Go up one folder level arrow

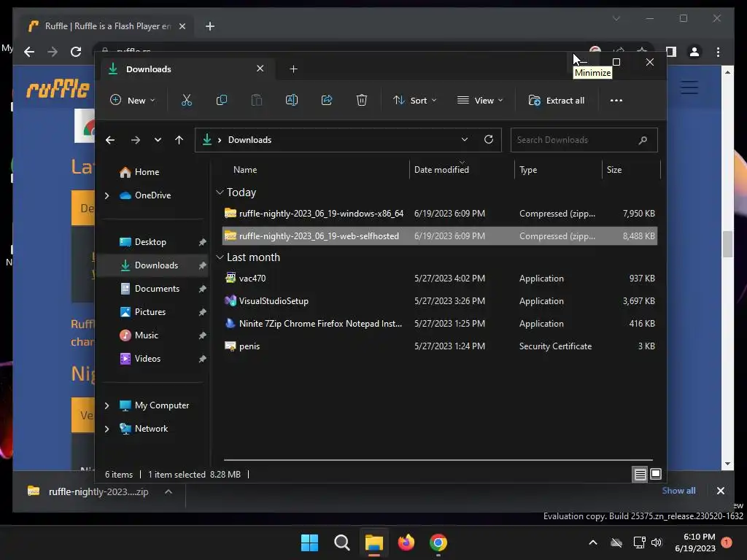pos(179,140)
